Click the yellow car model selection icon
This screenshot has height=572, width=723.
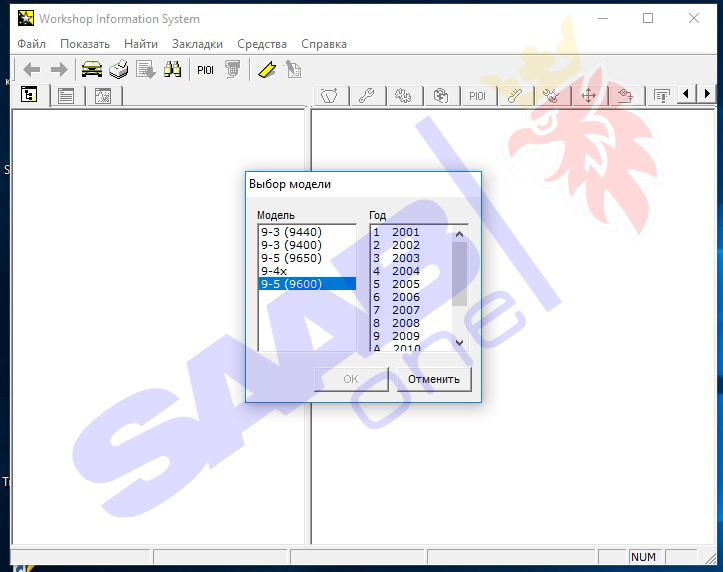coord(92,69)
